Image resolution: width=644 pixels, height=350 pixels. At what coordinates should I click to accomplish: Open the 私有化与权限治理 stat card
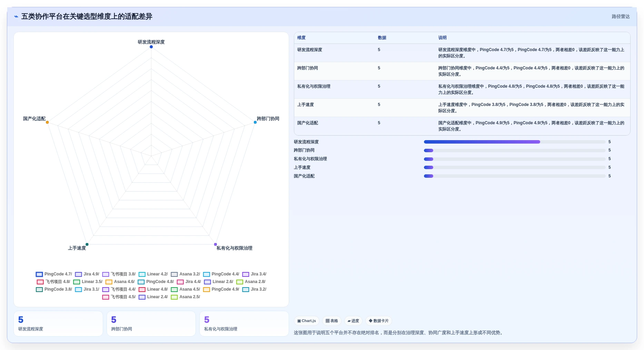click(x=244, y=324)
